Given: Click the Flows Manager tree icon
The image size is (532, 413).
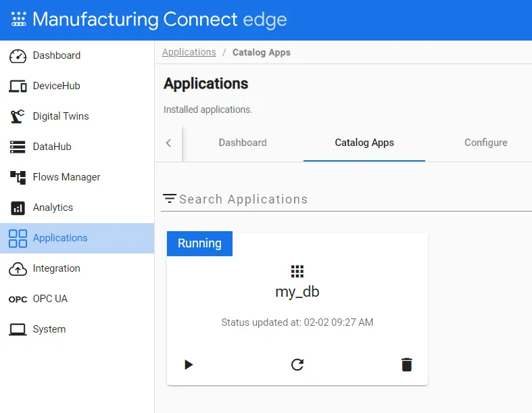Looking at the screenshot, I should coord(18,178).
